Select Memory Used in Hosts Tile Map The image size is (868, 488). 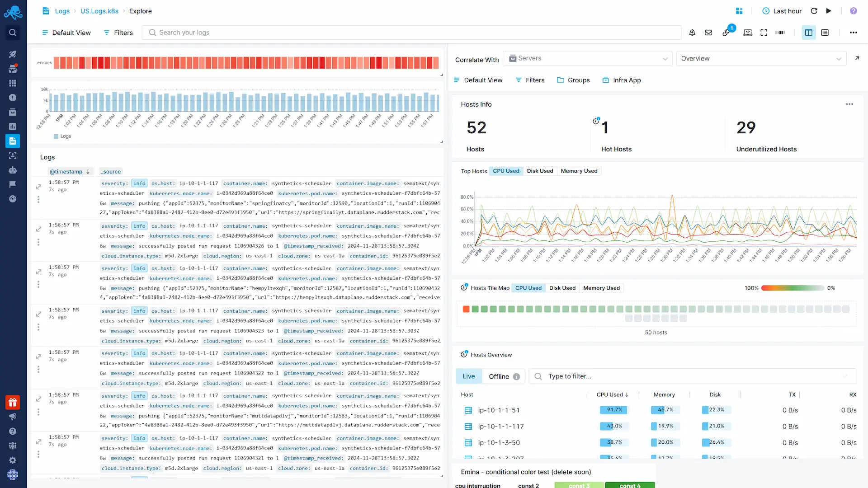coord(601,288)
